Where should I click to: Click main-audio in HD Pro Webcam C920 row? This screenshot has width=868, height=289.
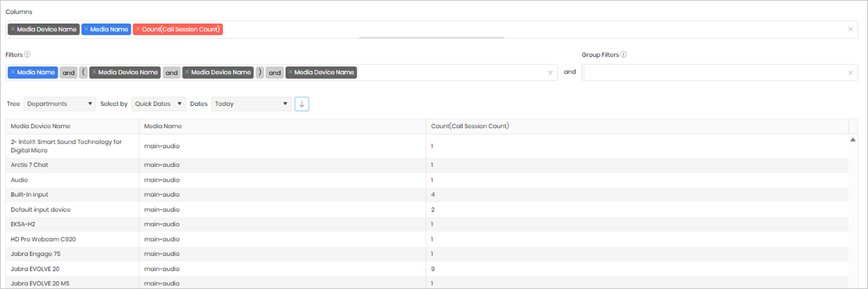[x=162, y=239]
